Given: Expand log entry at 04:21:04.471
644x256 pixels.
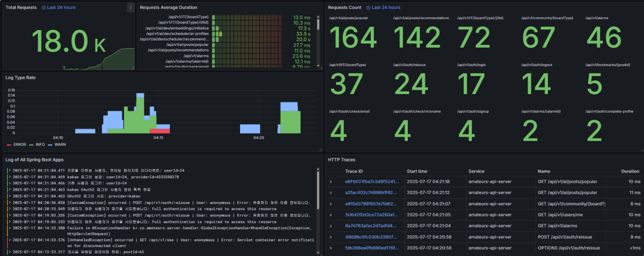Looking at the screenshot, I should coord(9,170).
